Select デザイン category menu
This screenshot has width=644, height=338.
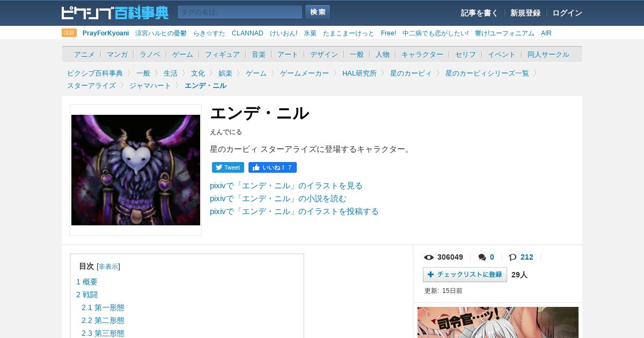324,54
